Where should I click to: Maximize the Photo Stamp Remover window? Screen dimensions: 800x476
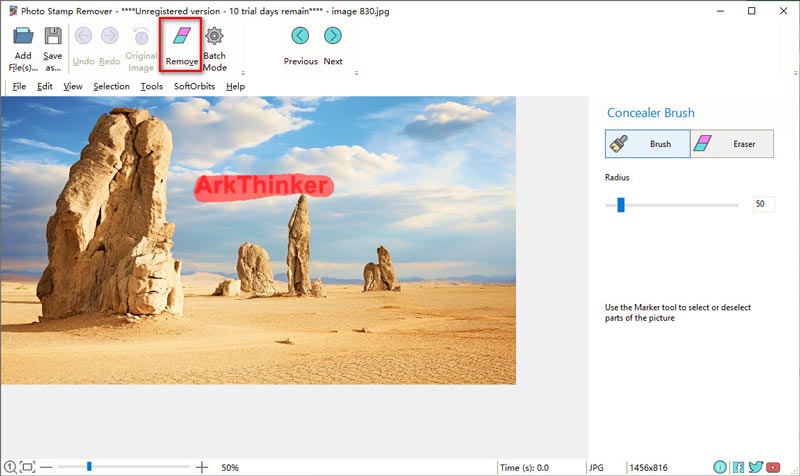coord(752,11)
